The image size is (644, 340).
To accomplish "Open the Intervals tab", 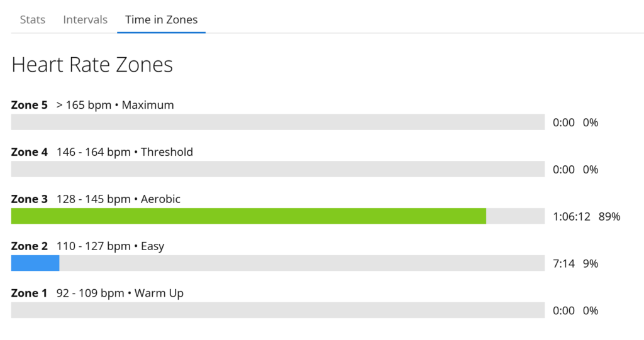I will click(x=85, y=19).
